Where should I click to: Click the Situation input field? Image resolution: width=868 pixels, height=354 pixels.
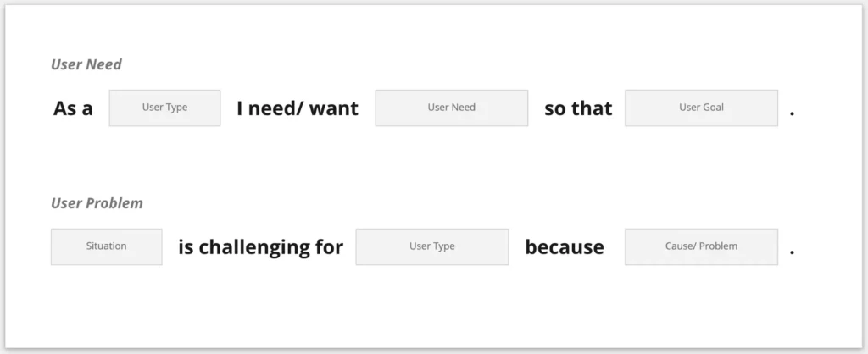click(x=106, y=246)
